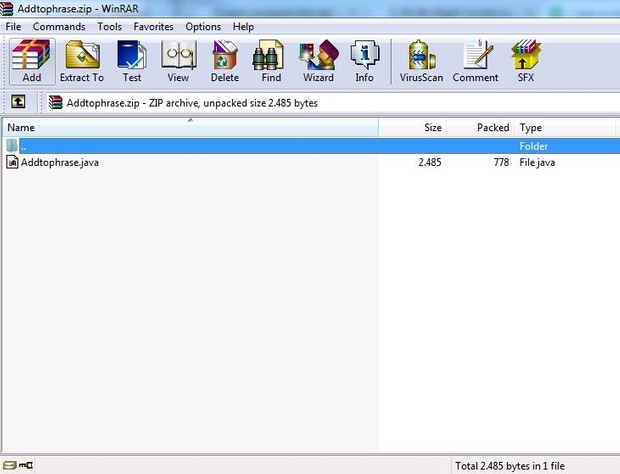Start VirusScan on the archive
Viewport: 620px width, 474px height.
point(421,61)
